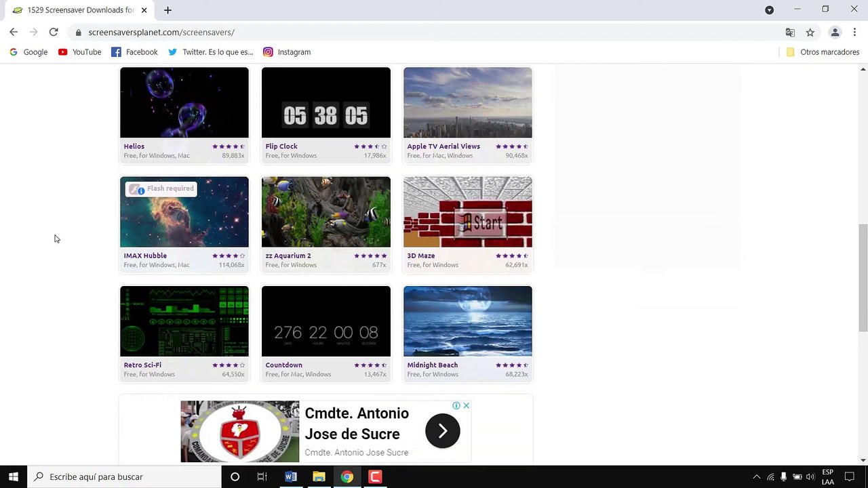Click the Midnight Beach title link
Viewport: 868px width, 488px height.
click(433, 365)
